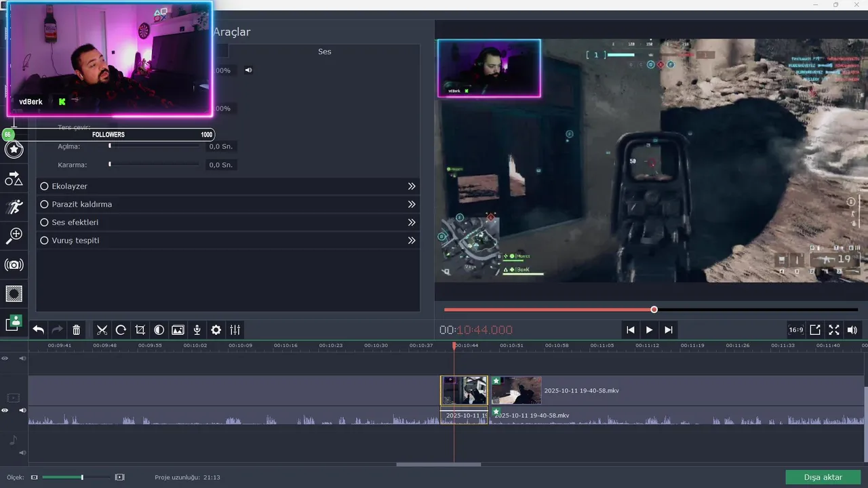Click Dışa aktar export button
This screenshot has width=868, height=488.
point(823,477)
